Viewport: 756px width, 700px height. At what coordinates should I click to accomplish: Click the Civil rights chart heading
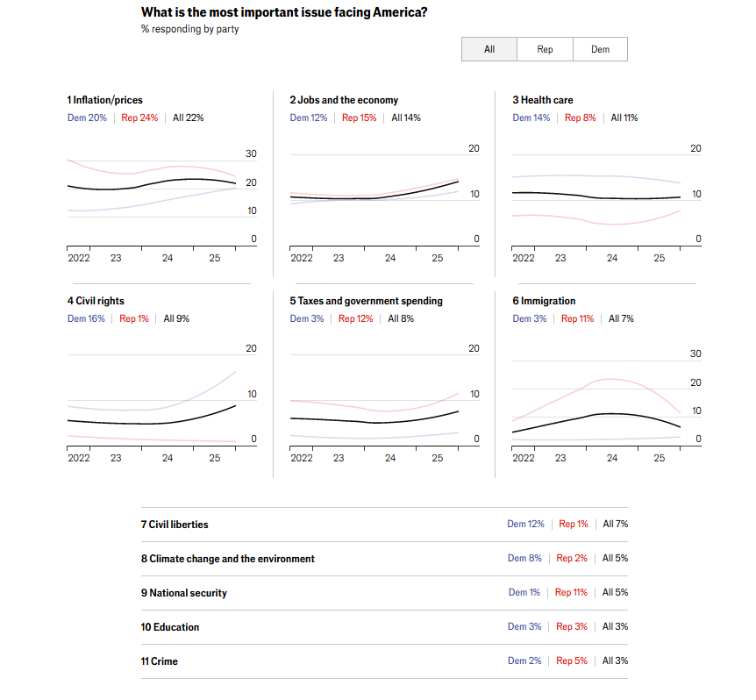[96, 301]
